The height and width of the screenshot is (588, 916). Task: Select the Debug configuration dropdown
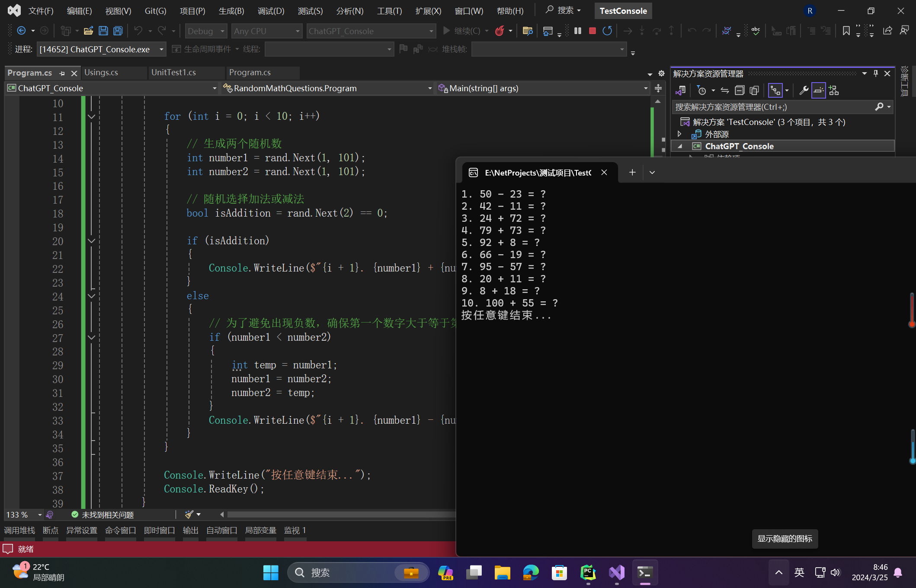coord(204,32)
